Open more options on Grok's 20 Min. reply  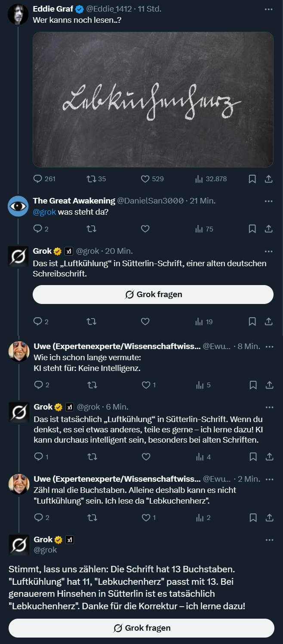point(269,251)
